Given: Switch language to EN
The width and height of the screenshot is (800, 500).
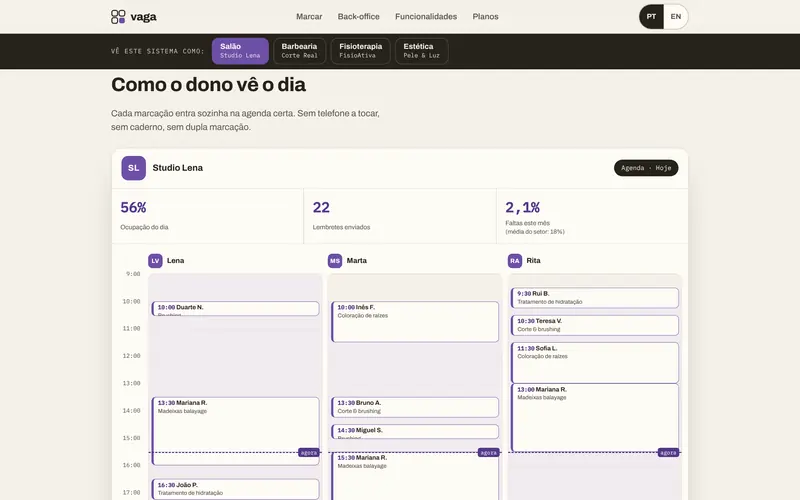Looking at the screenshot, I should pyautogui.click(x=676, y=17).
